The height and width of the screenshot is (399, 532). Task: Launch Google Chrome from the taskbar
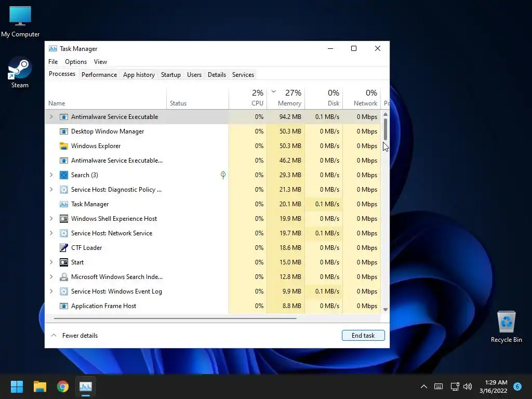[x=63, y=387]
